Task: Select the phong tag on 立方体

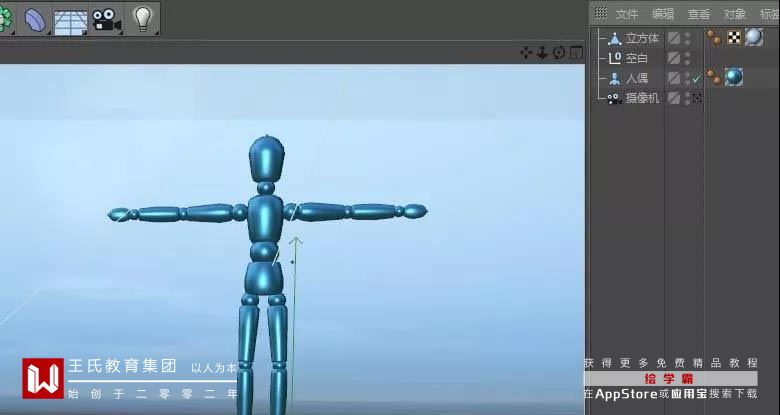Action: (714, 37)
